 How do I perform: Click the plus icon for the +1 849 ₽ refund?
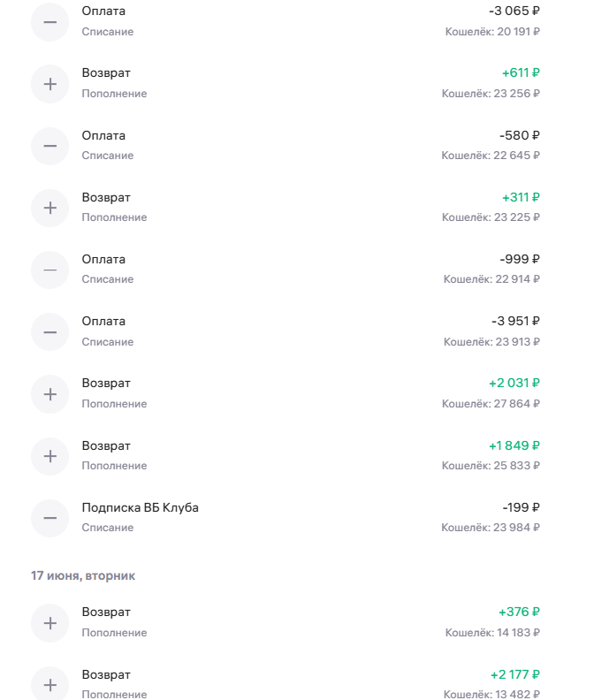pyautogui.click(x=50, y=456)
